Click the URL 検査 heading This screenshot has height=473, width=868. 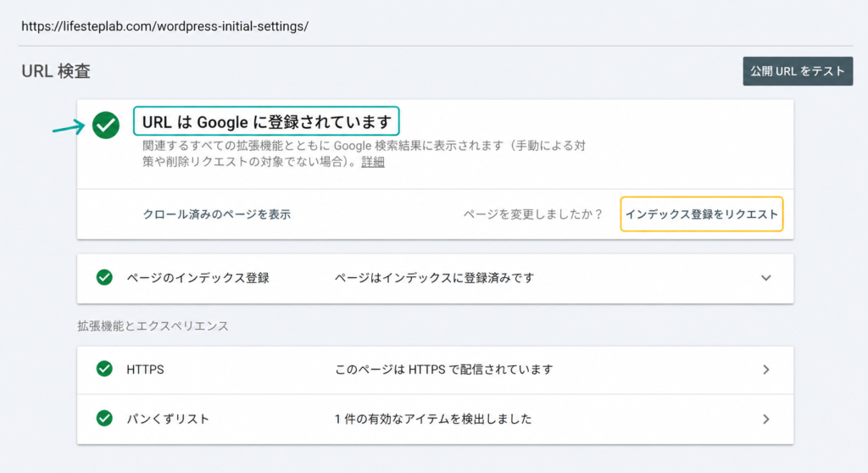click(56, 71)
